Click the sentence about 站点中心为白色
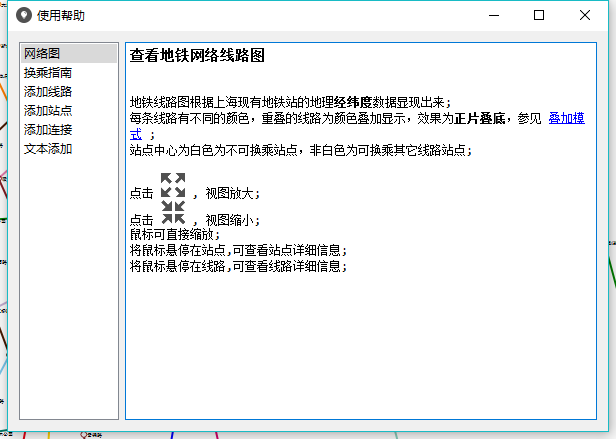Viewport: 616px width, 439px height. pos(301,150)
